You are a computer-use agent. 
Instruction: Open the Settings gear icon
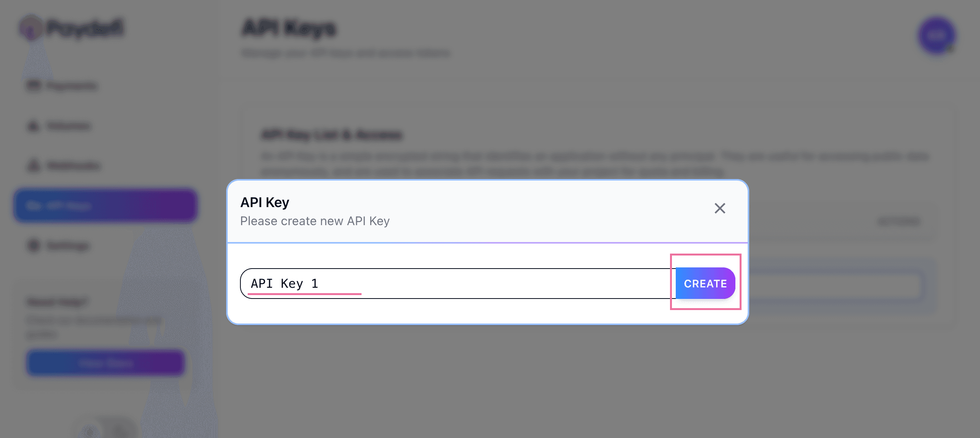[33, 246]
